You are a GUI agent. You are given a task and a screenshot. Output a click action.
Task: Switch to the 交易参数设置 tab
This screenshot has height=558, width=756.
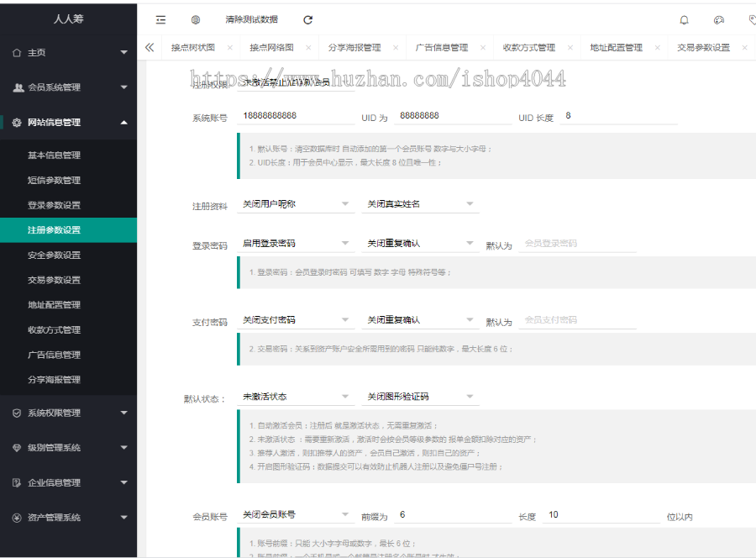(x=703, y=47)
